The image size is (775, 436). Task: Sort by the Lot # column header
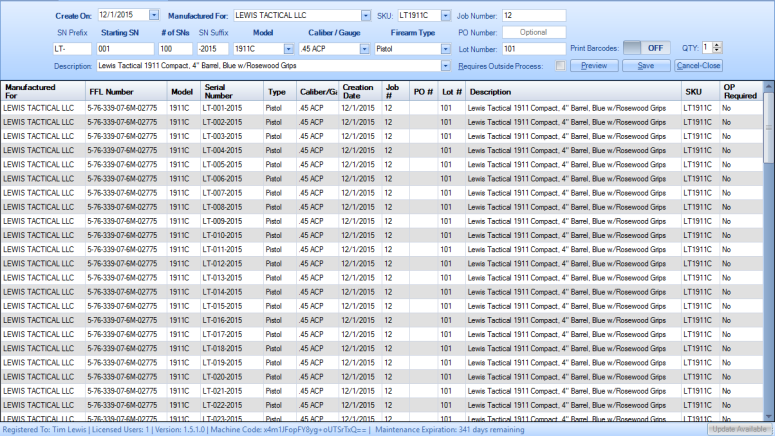click(x=452, y=91)
